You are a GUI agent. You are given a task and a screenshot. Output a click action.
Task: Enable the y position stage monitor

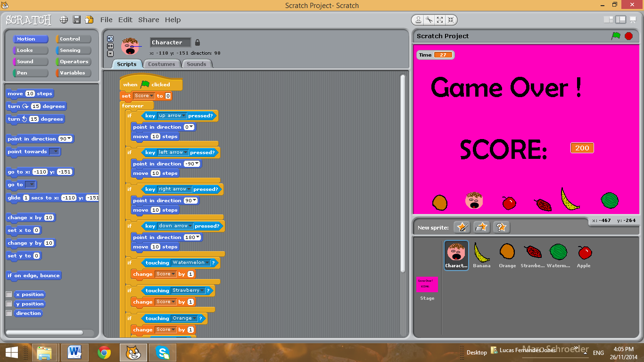pos(8,304)
